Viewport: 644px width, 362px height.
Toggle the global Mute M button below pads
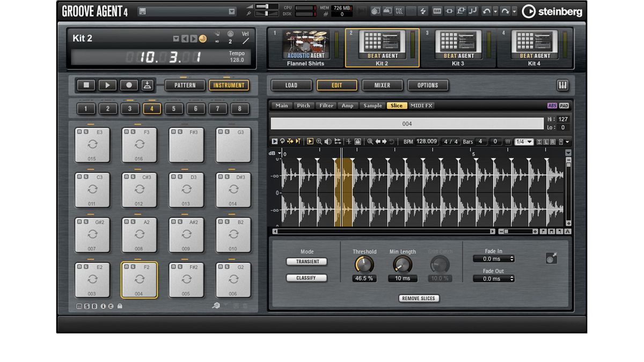point(79,306)
